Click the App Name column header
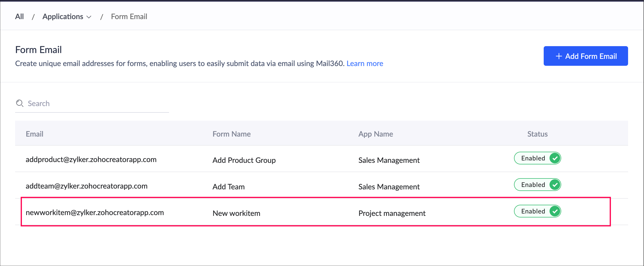 [375, 134]
